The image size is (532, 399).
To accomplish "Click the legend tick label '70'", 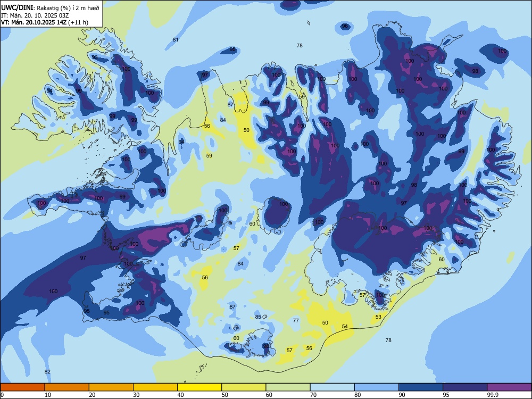I will coord(313,395).
